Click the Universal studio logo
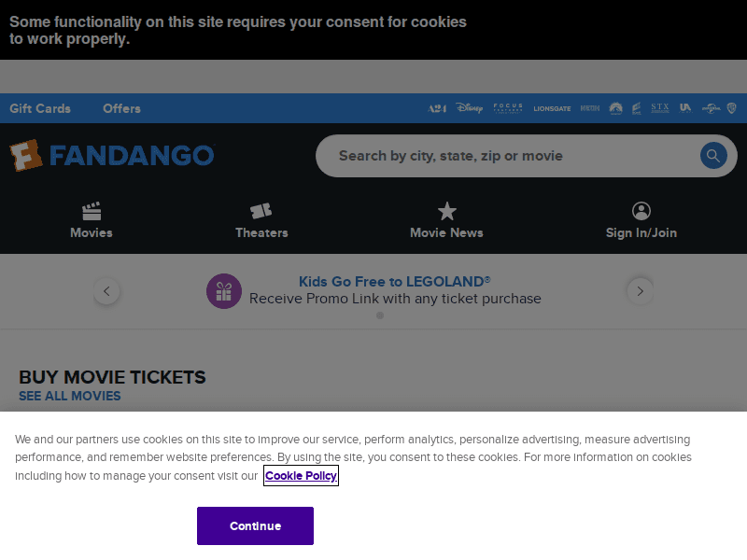This screenshot has width=747, height=560. 710,108
